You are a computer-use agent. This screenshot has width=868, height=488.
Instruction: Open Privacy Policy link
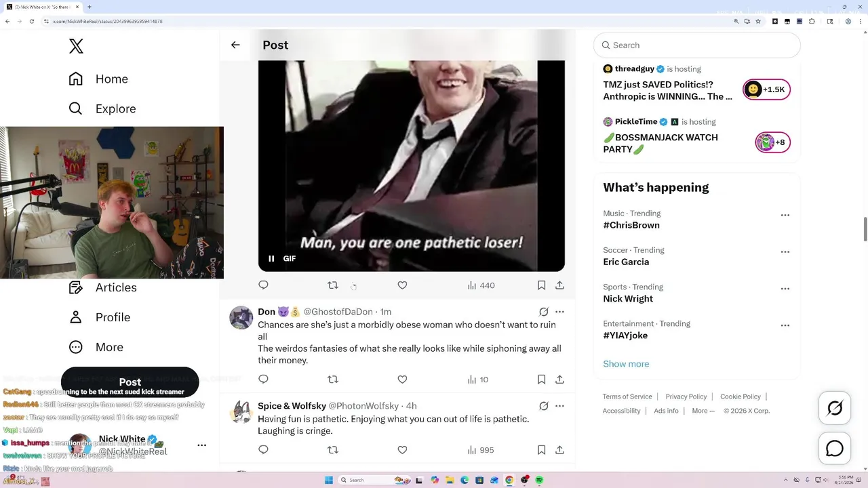tap(686, 396)
